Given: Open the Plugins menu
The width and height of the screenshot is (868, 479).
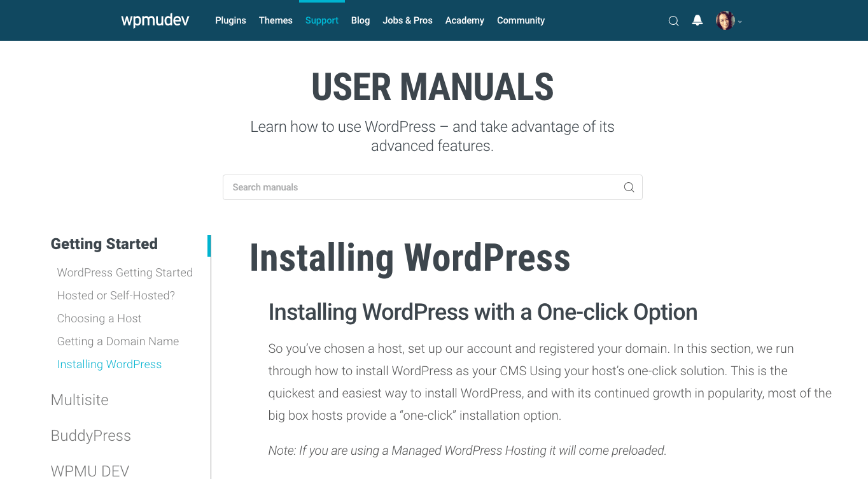Looking at the screenshot, I should tap(230, 20).
